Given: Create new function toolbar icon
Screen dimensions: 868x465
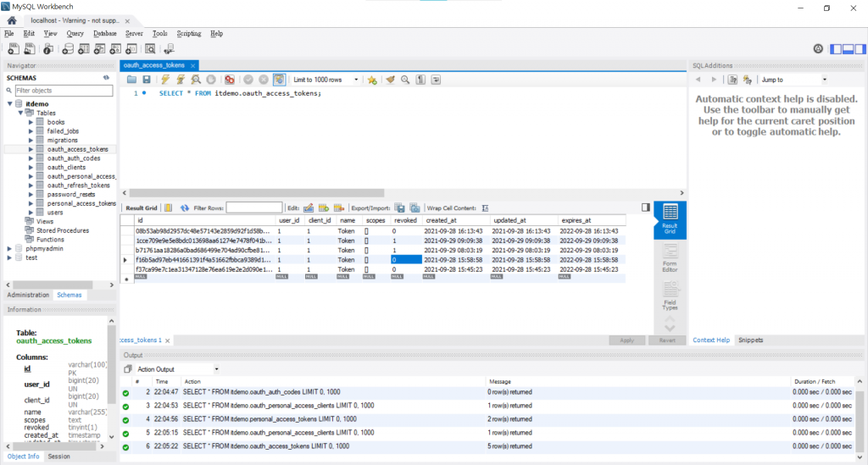Looking at the screenshot, I should [x=131, y=49].
